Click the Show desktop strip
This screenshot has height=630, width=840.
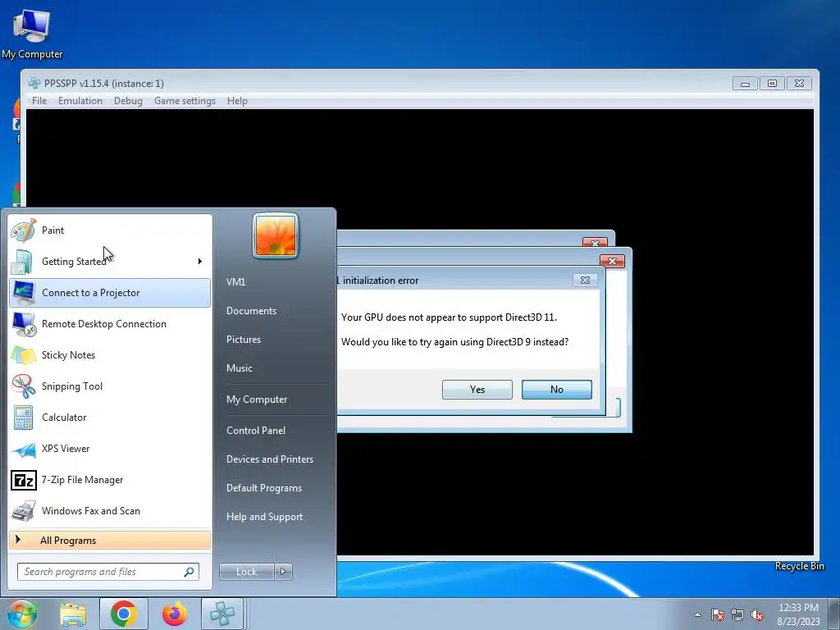coord(834,614)
